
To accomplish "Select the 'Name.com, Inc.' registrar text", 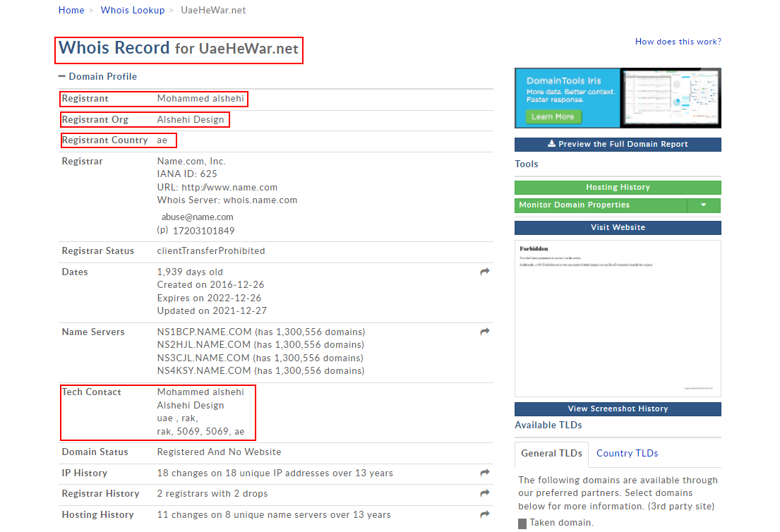I will click(x=191, y=161).
